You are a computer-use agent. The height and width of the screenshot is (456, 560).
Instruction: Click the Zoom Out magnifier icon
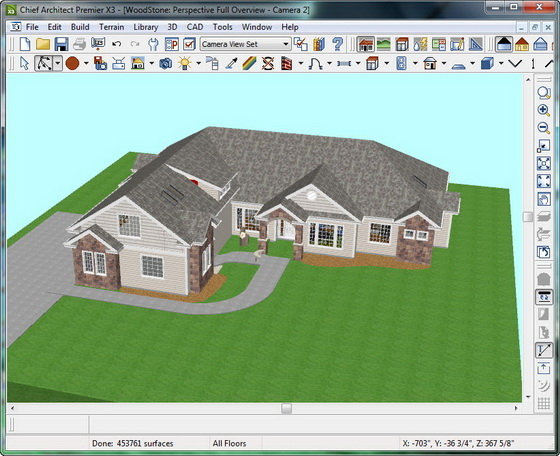[544, 128]
